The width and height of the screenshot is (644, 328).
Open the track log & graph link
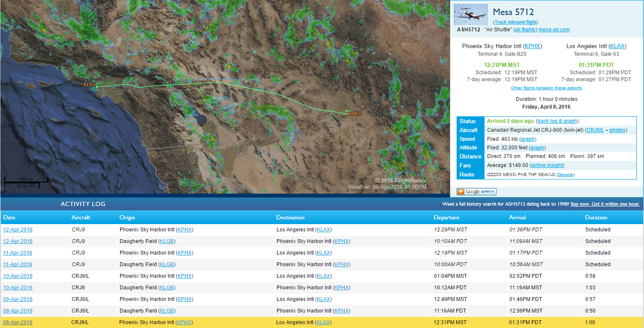pos(557,121)
